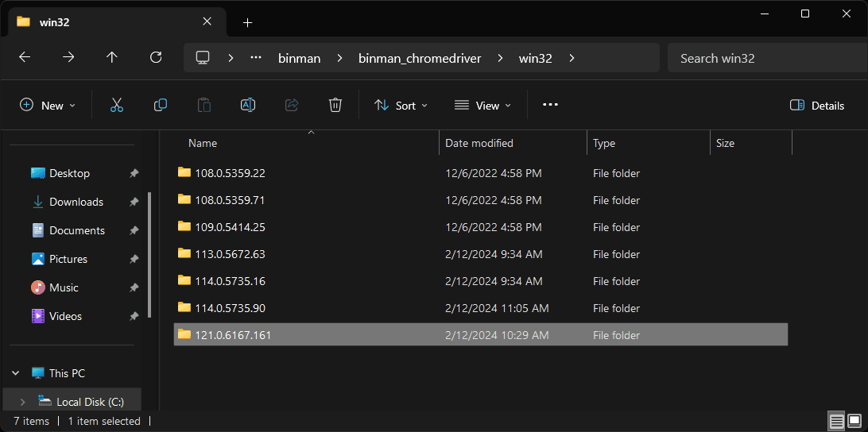Toggle the Details pane
This screenshot has width=868, height=432.
817,105
